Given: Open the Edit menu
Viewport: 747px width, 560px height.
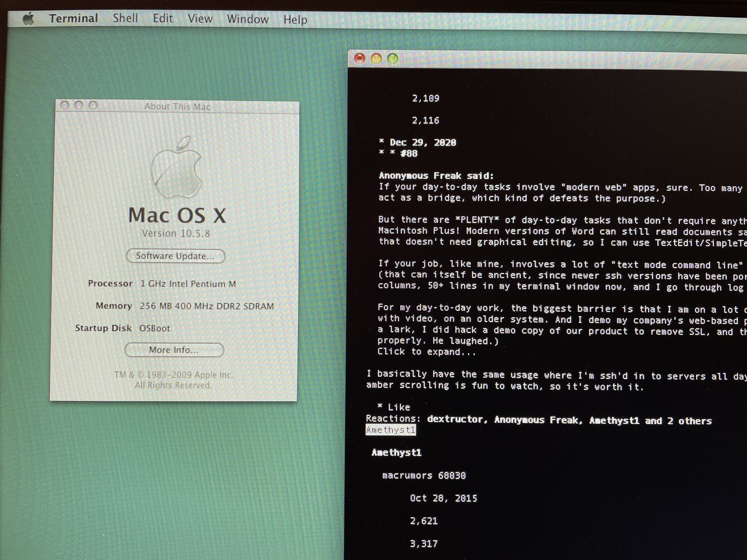Looking at the screenshot, I should (163, 19).
